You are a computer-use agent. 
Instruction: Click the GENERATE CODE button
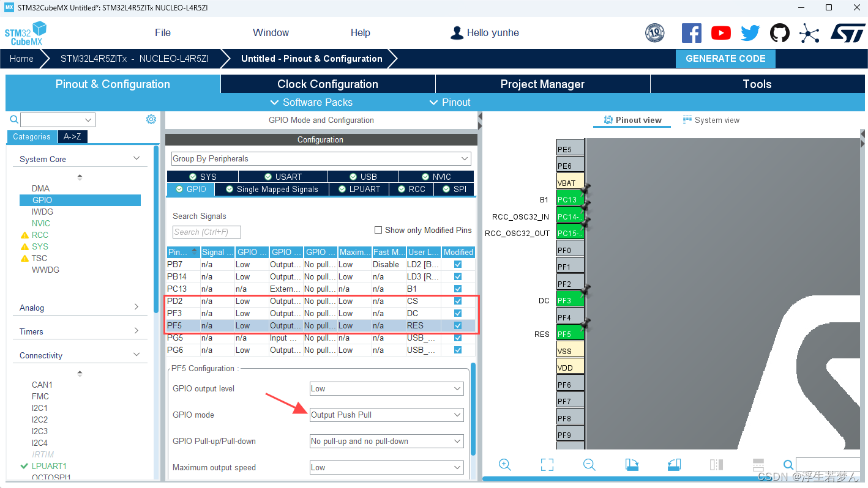(725, 59)
